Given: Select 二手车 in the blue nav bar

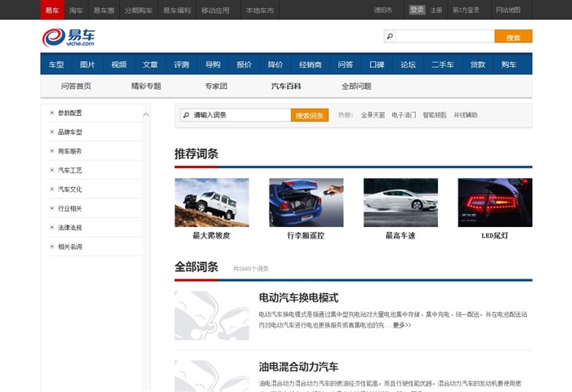Looking at the screenshot, I should tap(443, 65).
